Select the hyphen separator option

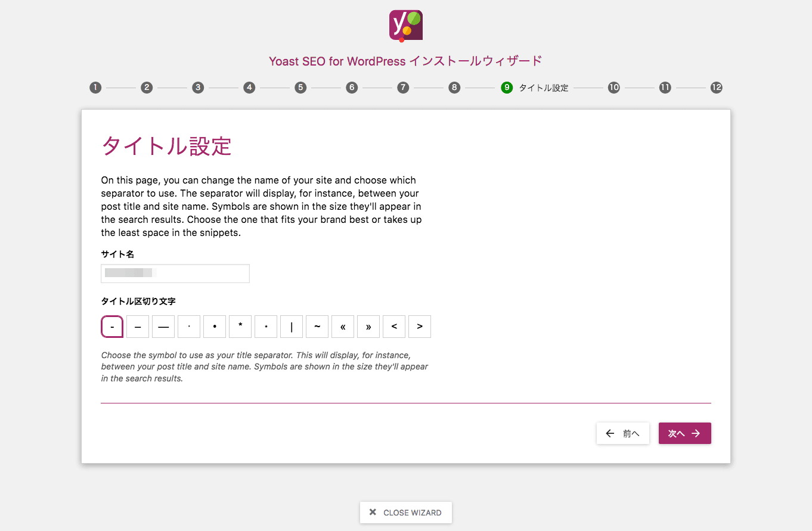pos(112,327)
